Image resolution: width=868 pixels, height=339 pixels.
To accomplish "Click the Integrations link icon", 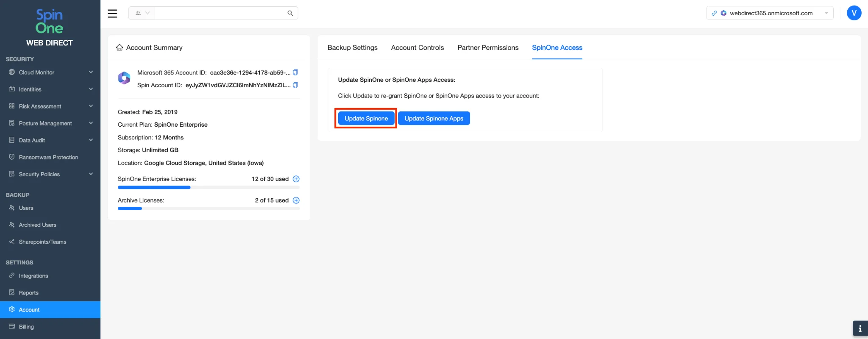I will click(x=12, y=275).
